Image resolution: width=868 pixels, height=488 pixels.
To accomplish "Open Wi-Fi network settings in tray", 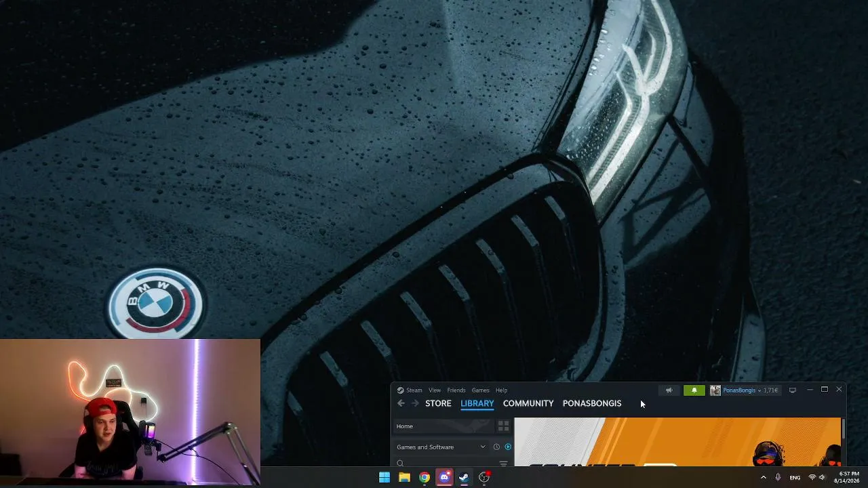I will [x=812, y=477].
